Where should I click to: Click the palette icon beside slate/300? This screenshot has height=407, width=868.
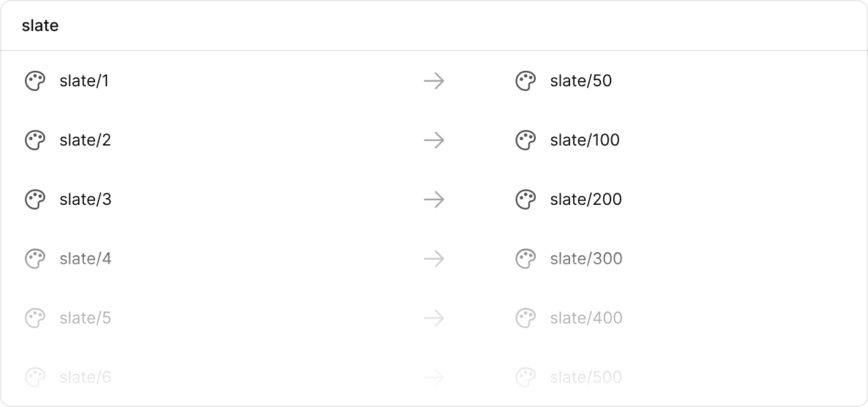526,259
